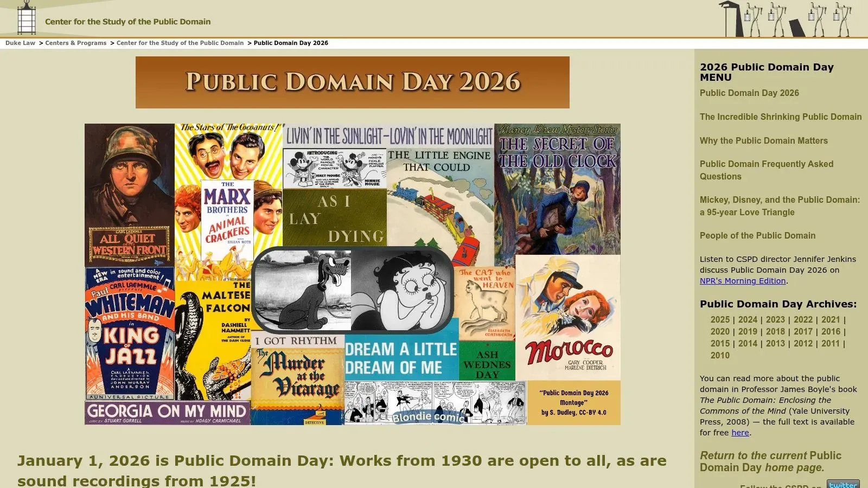Open People of the Public Domain

click(x=757, y=235)
